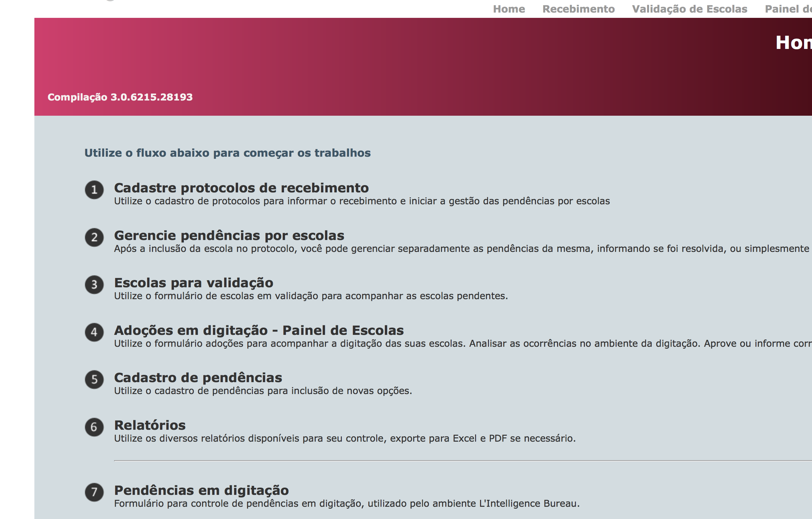Viewport: 812px width, 519px height.
Task: Open Adoções em digitação - Painel de Escolas
Action: (259, 330)
